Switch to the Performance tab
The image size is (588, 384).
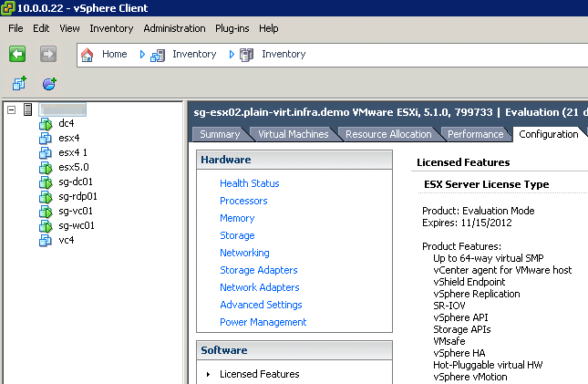(x=476, y=134)
